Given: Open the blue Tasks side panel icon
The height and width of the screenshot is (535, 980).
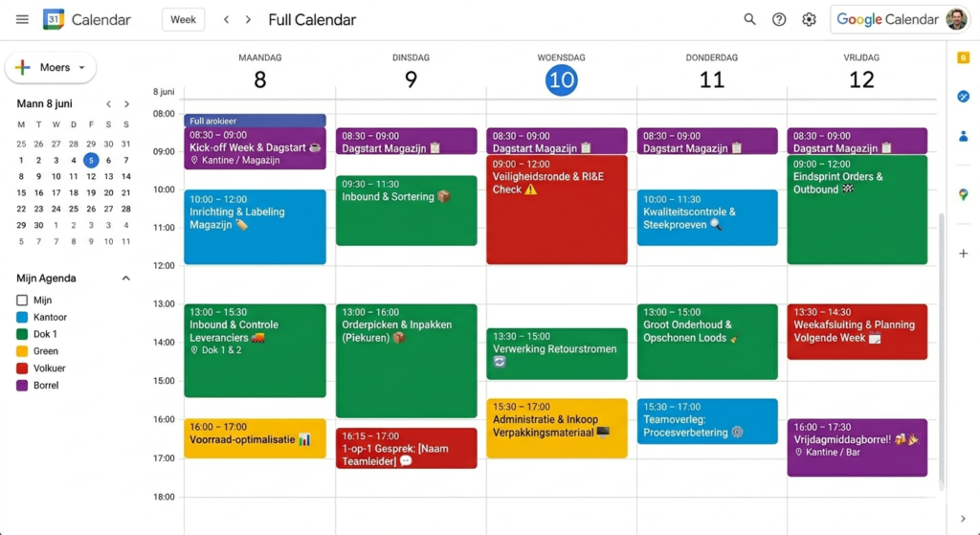Looking at the screenshot, I should pos(963,97).
